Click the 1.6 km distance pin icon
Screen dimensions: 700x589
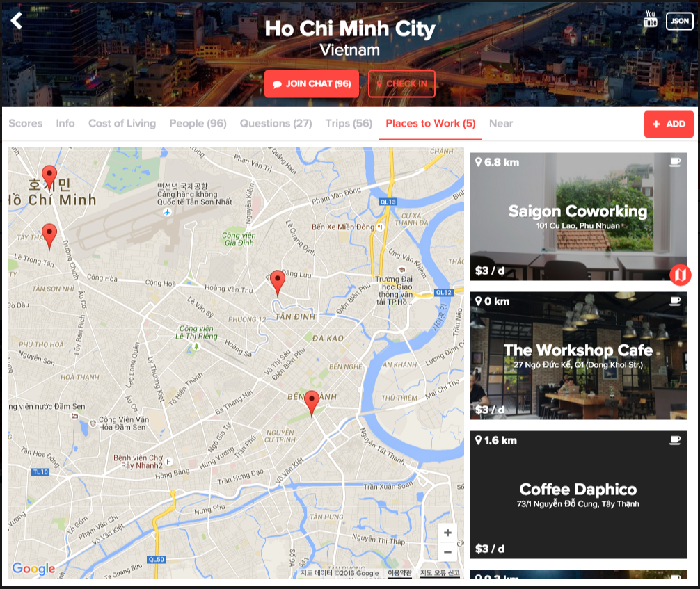point(479,440)
